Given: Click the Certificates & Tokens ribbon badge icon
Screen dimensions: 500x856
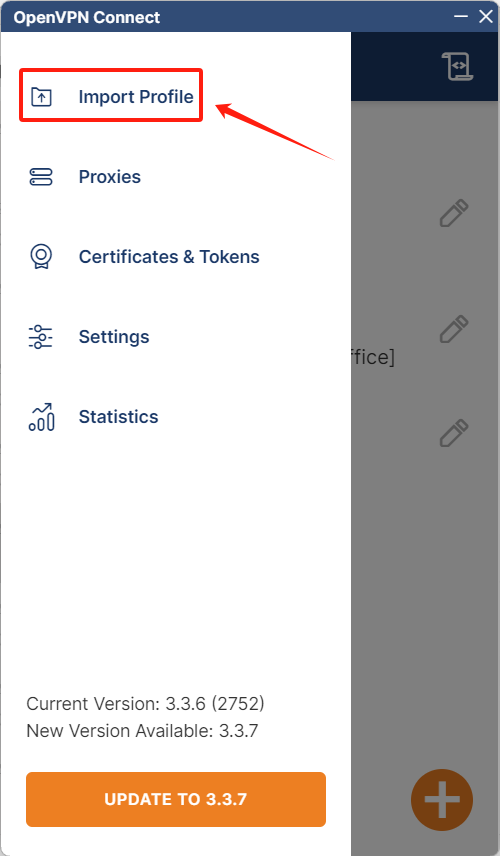Looking at the screenshot, I should (x=41, y=257).
